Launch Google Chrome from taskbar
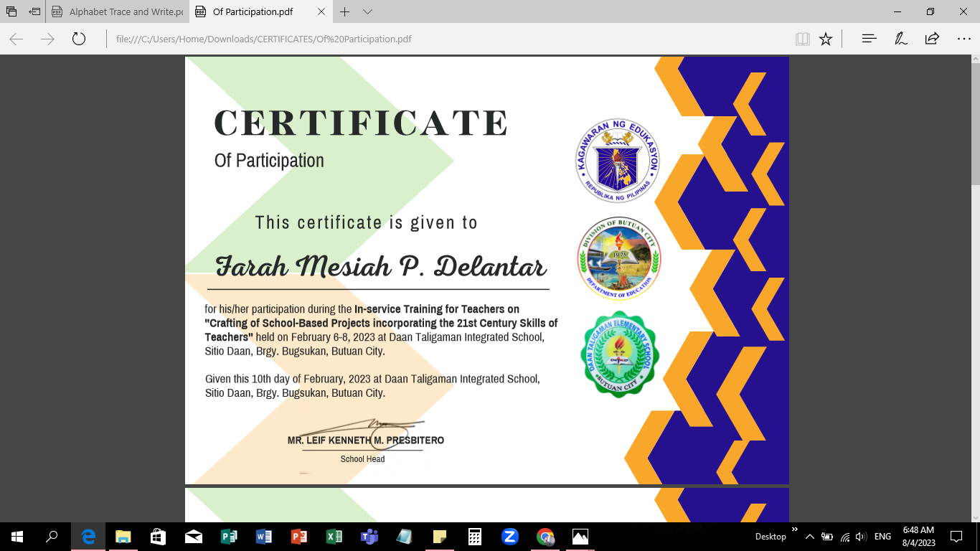Screen dimensions: 980x551 pyautogui.click(x=545, y=537)
